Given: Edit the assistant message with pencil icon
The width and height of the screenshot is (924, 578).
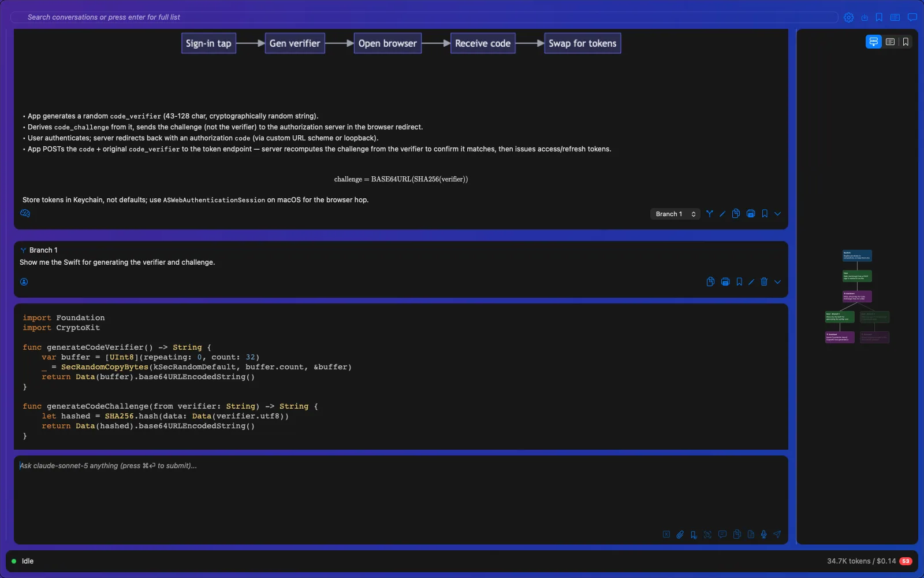Looking at the screenshot, I should [722, 214].
